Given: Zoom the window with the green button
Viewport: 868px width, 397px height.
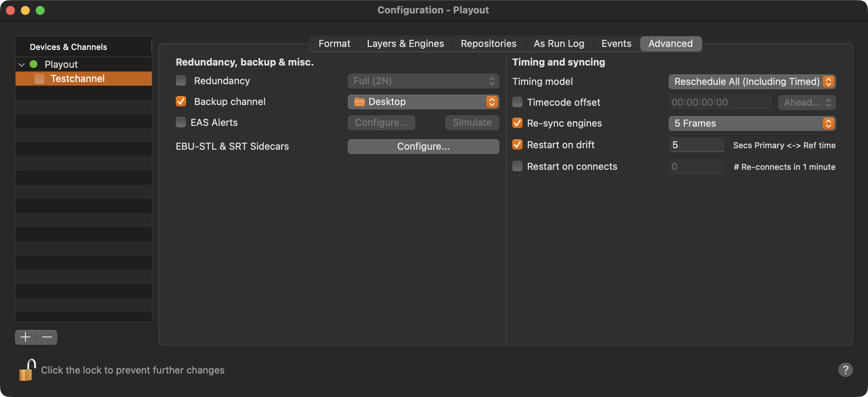Looking at the screenshot, I should [x=40, y=10].
